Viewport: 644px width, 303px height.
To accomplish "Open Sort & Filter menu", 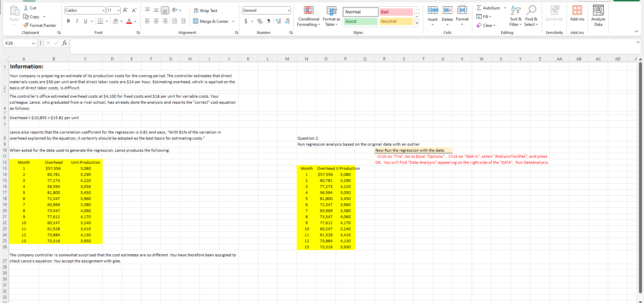I will 516,16.
